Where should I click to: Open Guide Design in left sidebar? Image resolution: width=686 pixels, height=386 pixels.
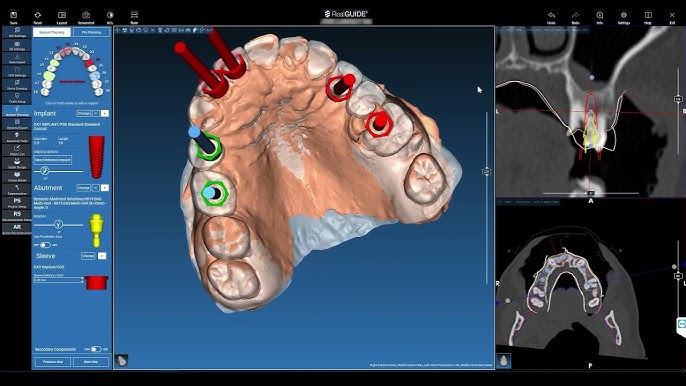[x=17, y=163]
